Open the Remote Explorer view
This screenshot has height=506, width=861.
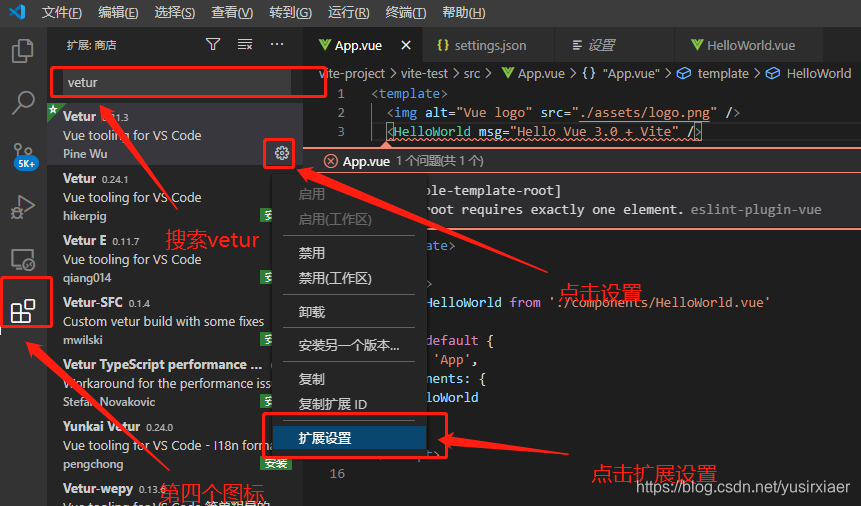pyautogui.click(x=23, y=259)
